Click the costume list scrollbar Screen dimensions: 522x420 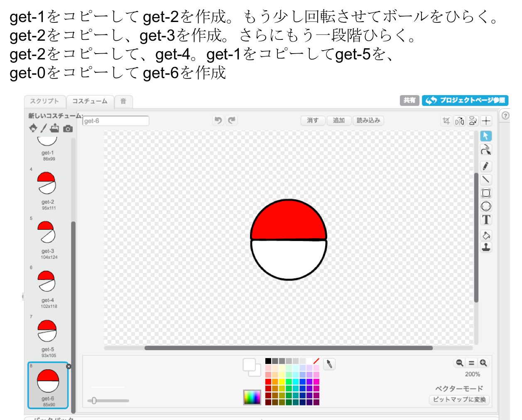pos(74,317)
